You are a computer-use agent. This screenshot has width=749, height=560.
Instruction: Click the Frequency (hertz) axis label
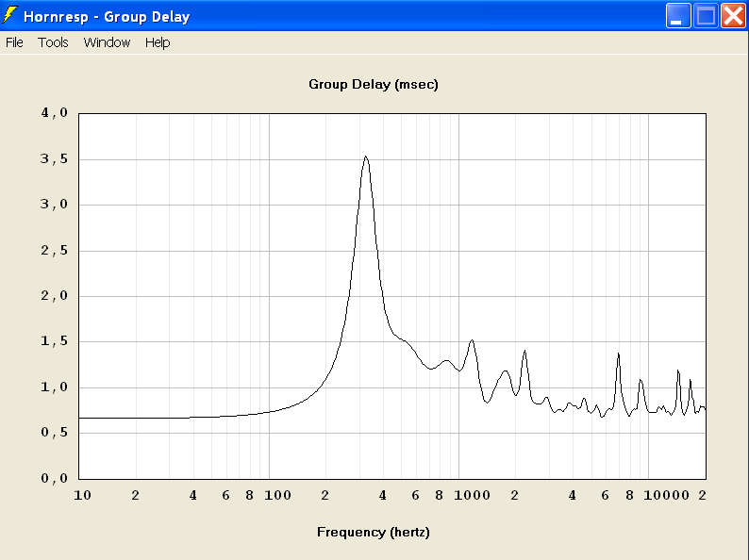[x=374, y=532]
